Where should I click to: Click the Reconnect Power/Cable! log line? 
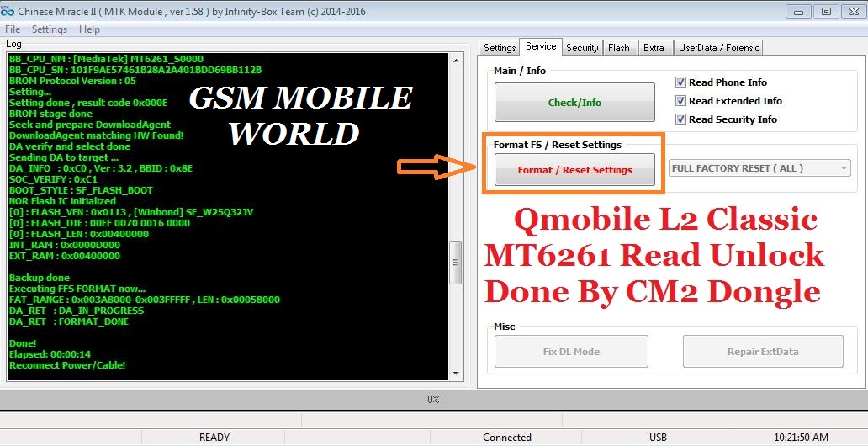click(67, 366)
